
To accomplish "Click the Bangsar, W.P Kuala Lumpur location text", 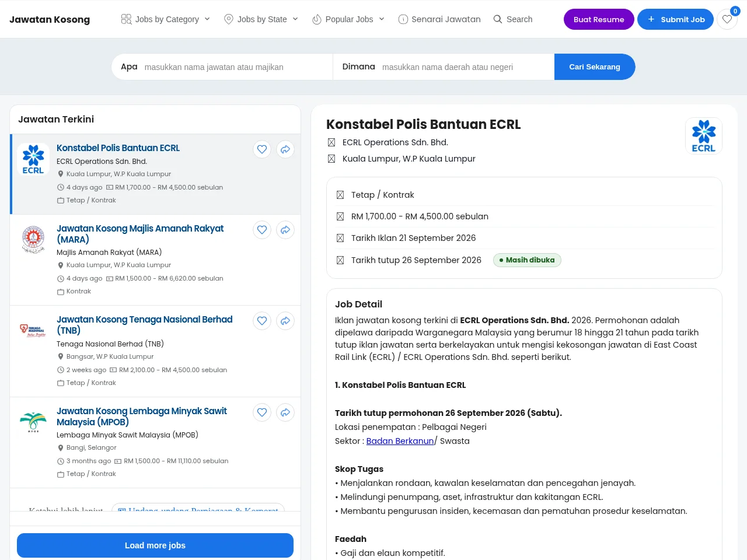I will point(110,356).
